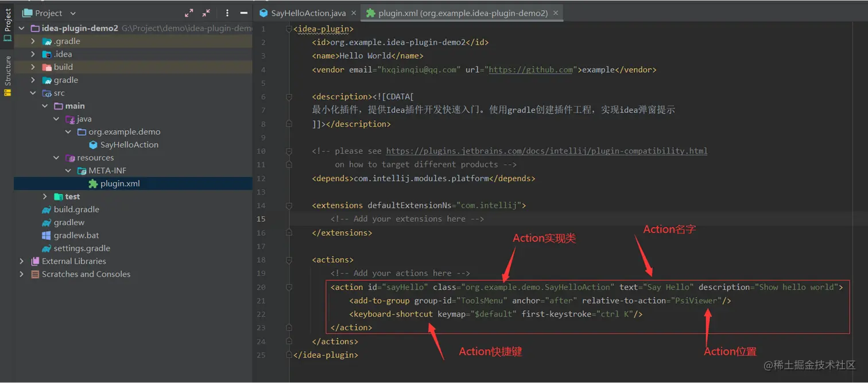Select gradlew.bat in project tree
Viewport: 868px width, 383px height.
tap(76, 236)
